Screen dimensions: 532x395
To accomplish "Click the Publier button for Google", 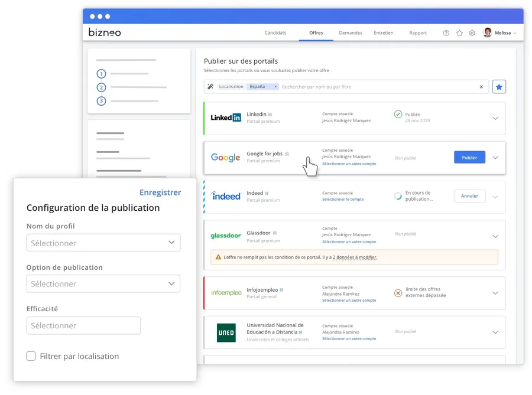I will (x=469, y=158).
